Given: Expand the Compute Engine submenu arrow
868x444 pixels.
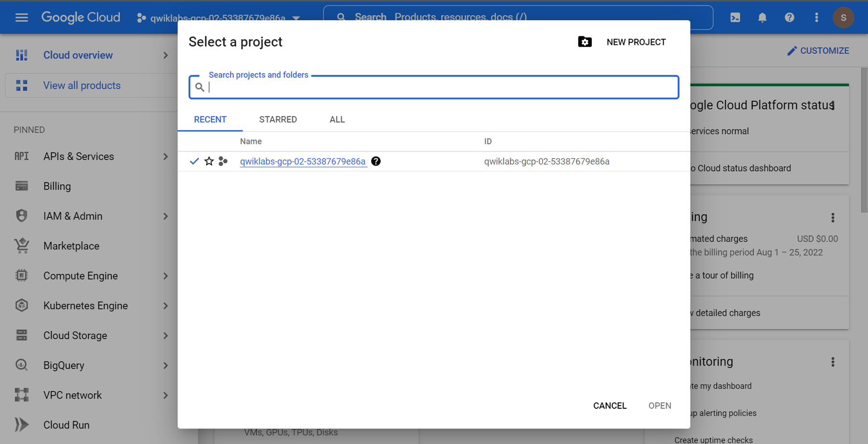Looking at the screenshot, I should click(x=165, y=276).
